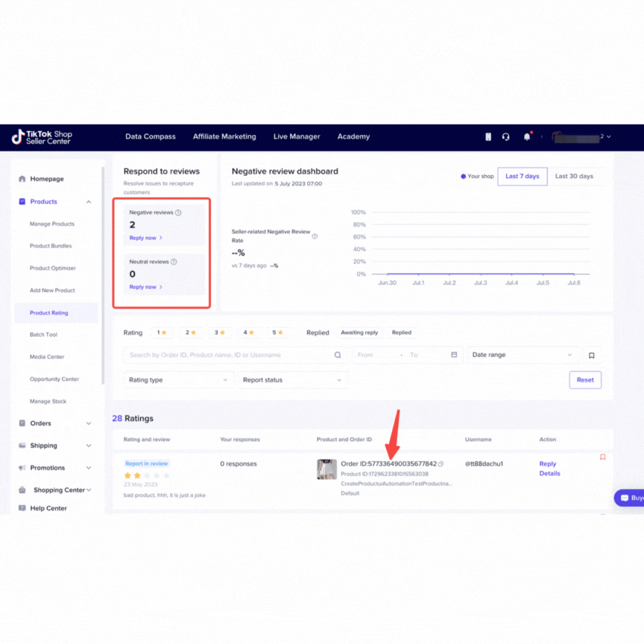
Task: Open Manage Stock in sidebar
Action: [48, 401]
